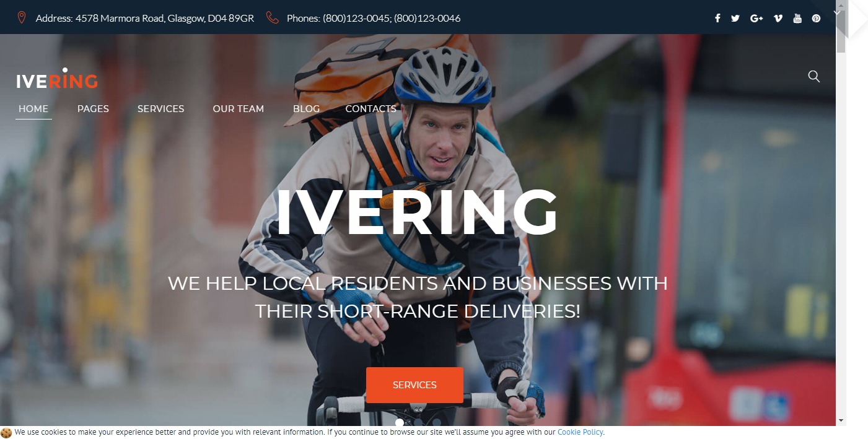
Task: Open the OUR TEAM menu item
Action: point(239,108)
